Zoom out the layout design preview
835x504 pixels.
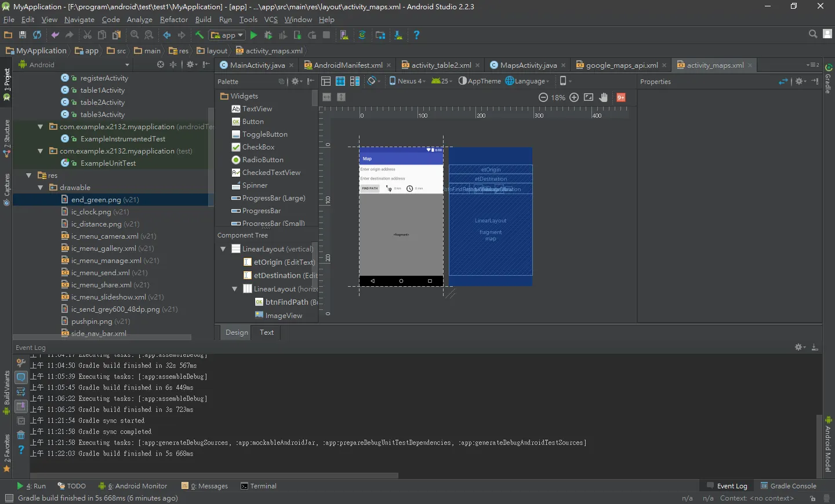click(543, 97)
